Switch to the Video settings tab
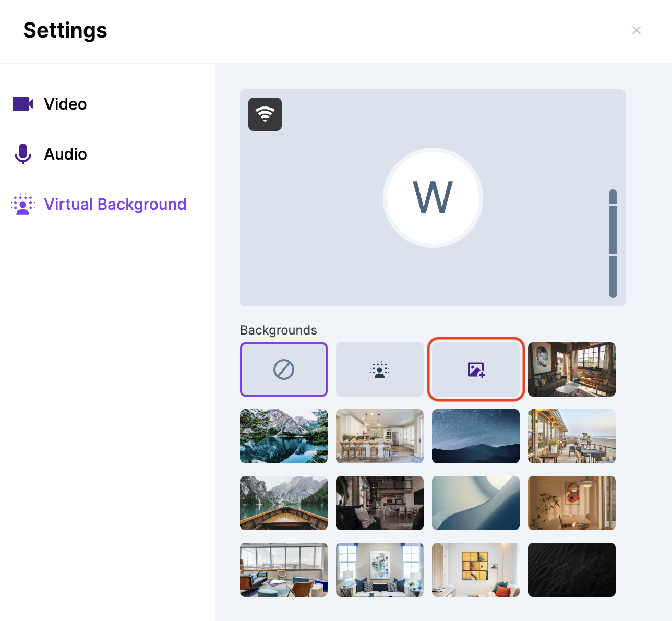 click(x=65, y=104)
